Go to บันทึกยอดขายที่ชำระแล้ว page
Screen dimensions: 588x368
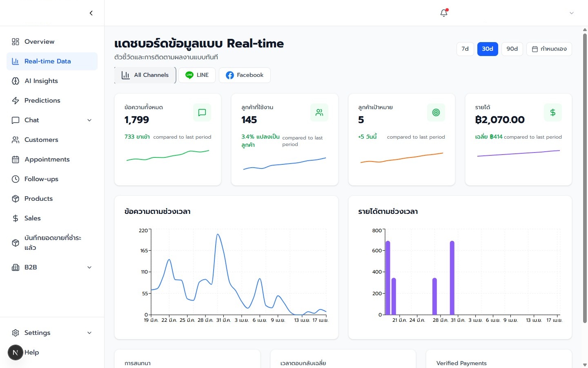coord(52,243)
